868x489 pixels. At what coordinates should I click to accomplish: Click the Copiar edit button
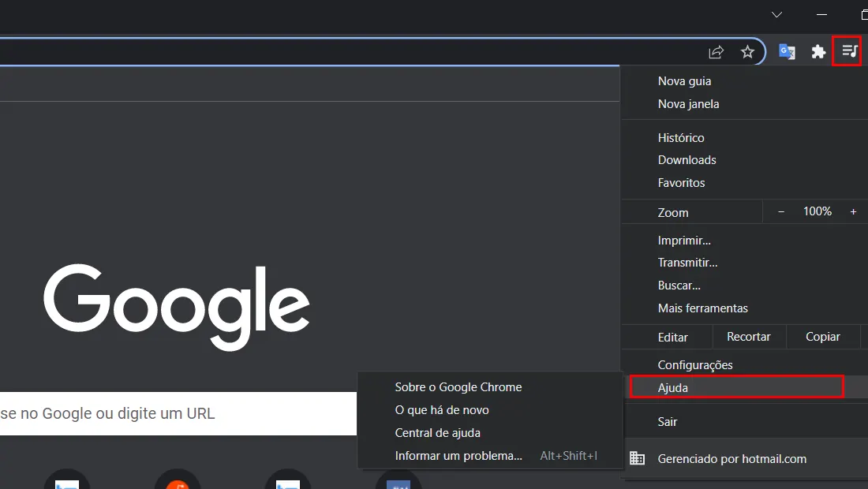click(822, 337)
